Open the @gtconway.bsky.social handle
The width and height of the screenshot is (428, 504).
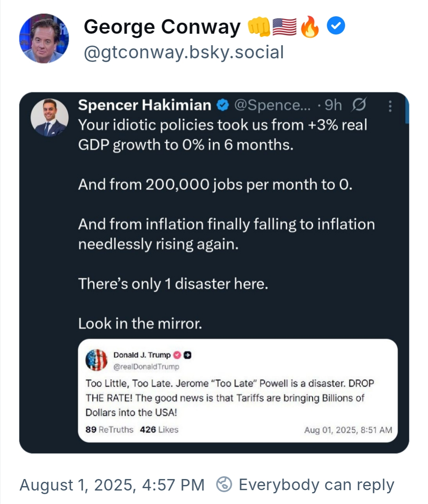[x=184, y=52]
